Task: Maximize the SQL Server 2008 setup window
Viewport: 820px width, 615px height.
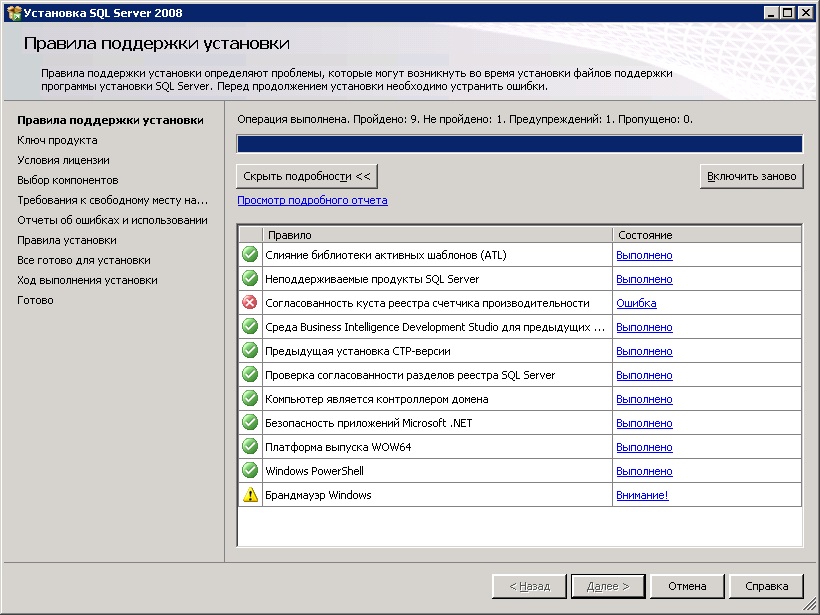Action: (788, 13)
